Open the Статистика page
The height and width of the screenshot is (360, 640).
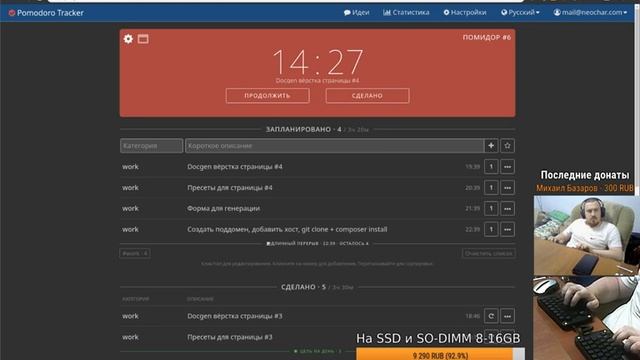point(406,13)
